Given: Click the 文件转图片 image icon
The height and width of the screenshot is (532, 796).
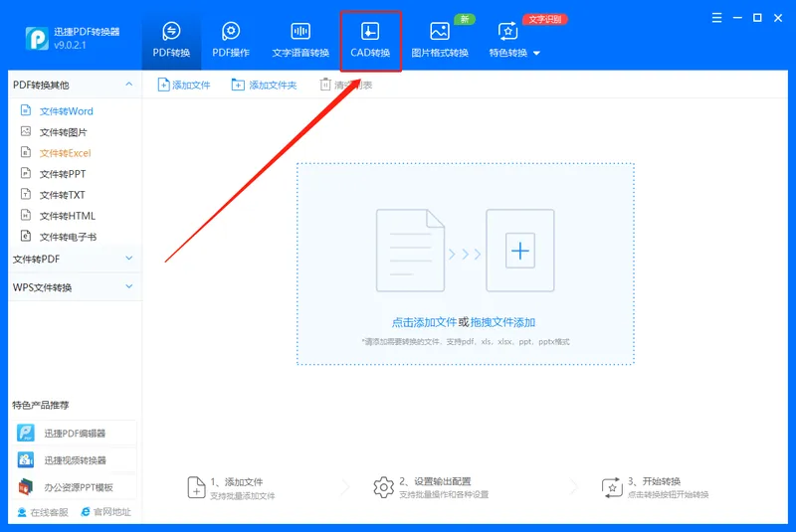Looking at the screenshot, I should click(26, 131).
